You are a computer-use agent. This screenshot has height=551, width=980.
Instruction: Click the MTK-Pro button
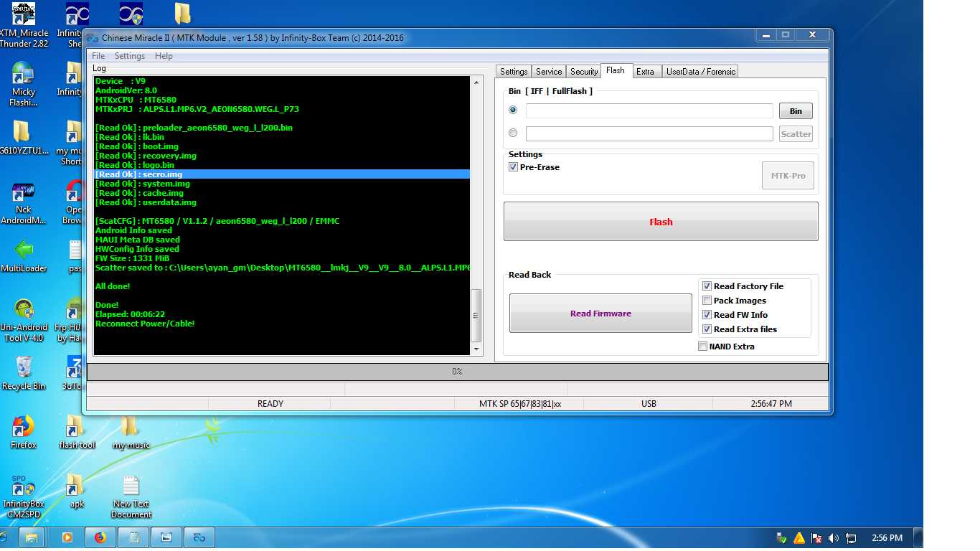pos(788,176)
